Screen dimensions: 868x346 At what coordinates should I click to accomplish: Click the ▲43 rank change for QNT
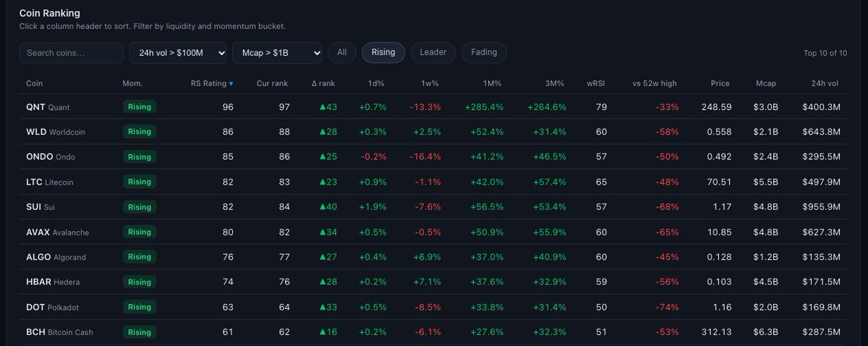pos(328,107)
